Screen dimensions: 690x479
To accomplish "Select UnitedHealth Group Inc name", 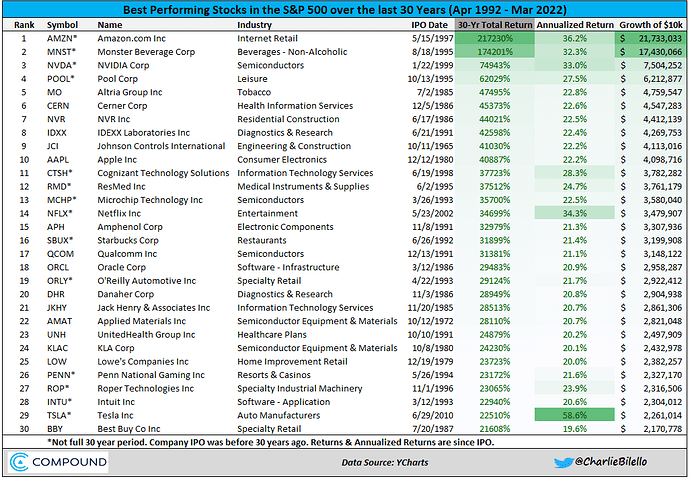I will 146,335.
